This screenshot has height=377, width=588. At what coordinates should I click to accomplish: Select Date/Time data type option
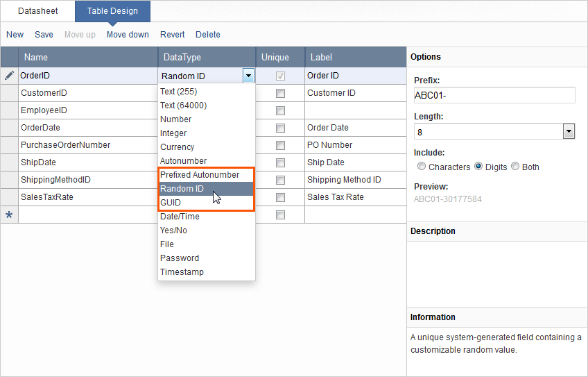(x=180, y=217)
